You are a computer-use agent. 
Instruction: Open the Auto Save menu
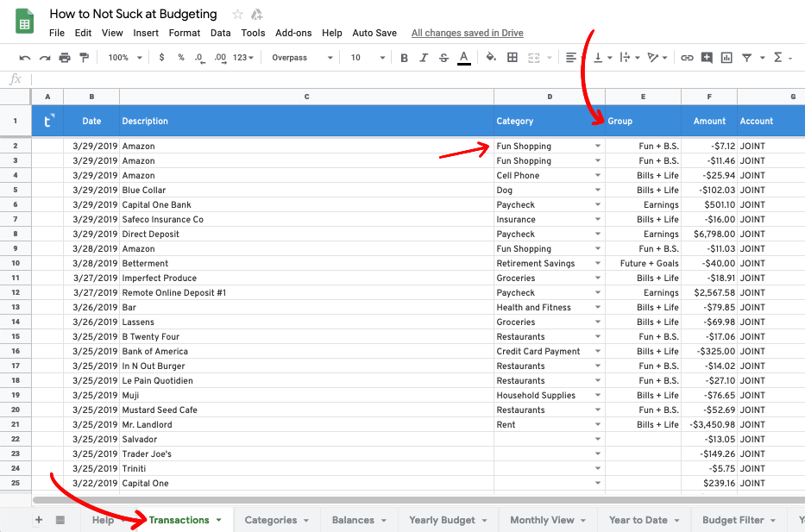click(x=374, y=33)
